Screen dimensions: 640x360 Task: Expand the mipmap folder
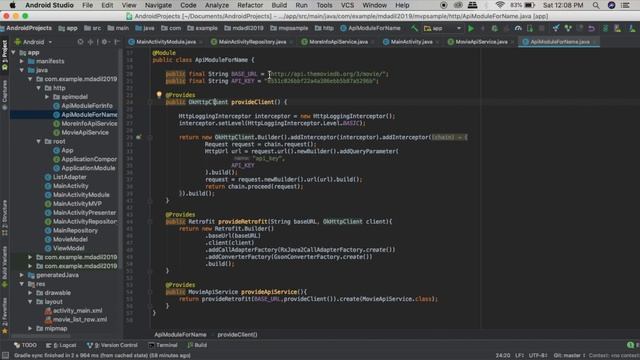coord(30,329)
